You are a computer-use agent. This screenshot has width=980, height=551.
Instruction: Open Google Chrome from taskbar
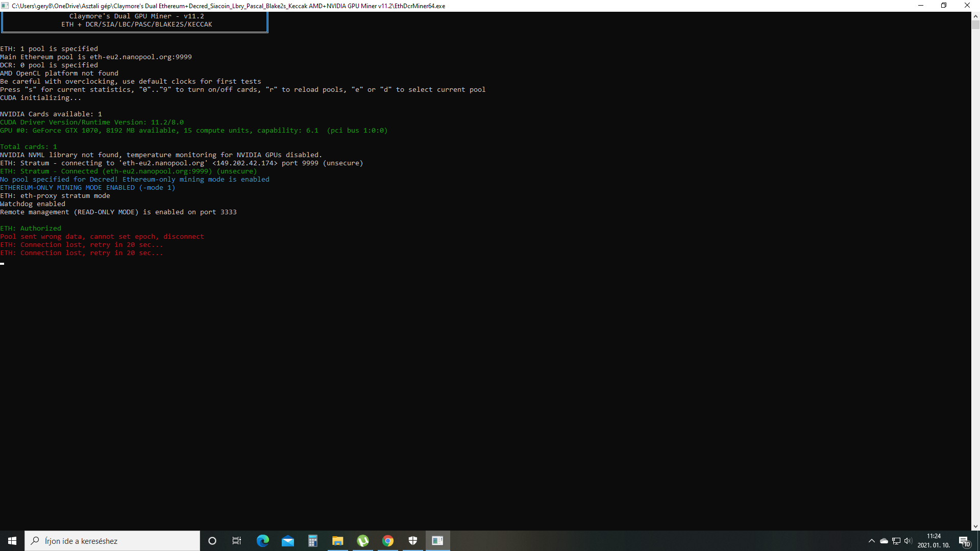pyautogui.click(x=388, y=541)
